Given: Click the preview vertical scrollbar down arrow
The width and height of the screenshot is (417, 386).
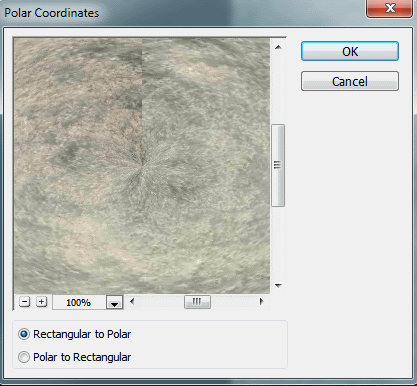Looking at the screenshot, I should [278, 285].
